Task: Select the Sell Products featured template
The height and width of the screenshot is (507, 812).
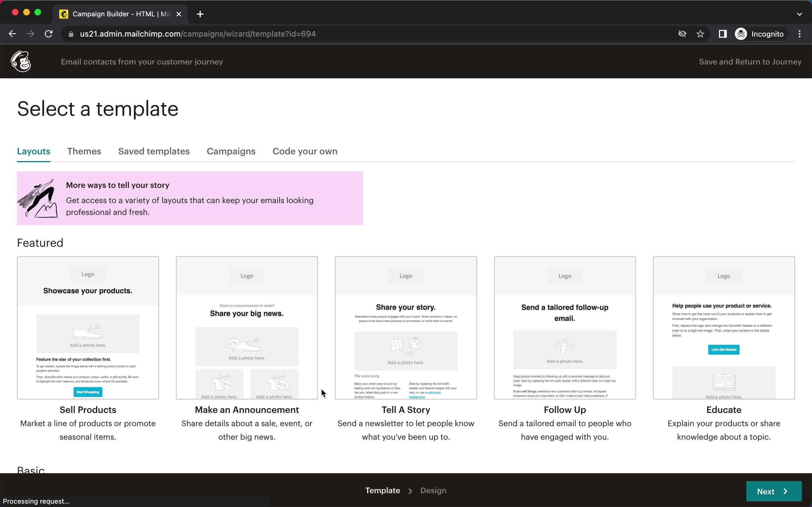Action: click(88, 327)
